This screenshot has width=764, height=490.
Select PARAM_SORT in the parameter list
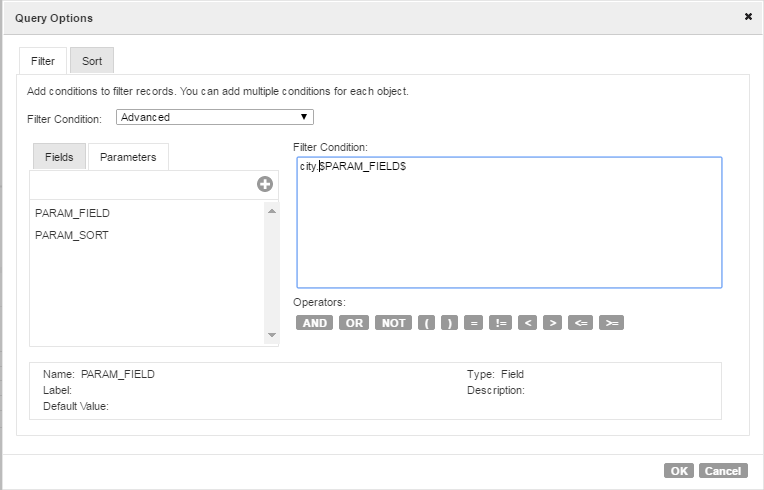coord(72,235)
